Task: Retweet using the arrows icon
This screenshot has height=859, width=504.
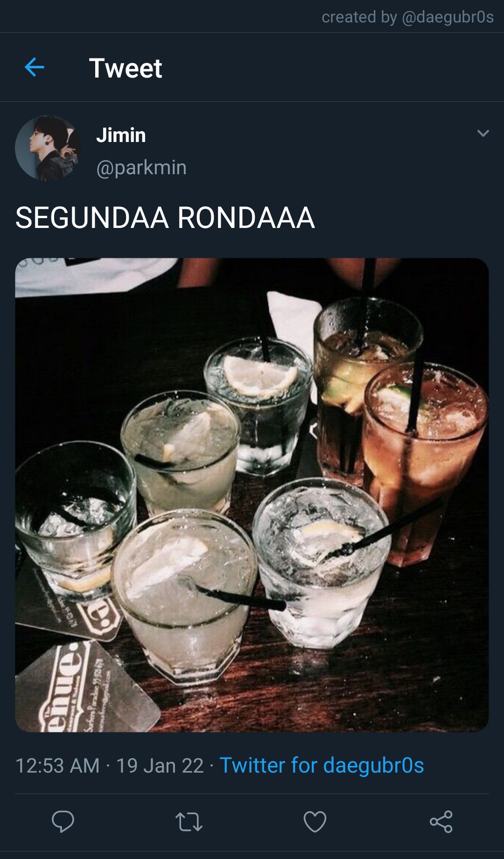Action: point(189,822)
